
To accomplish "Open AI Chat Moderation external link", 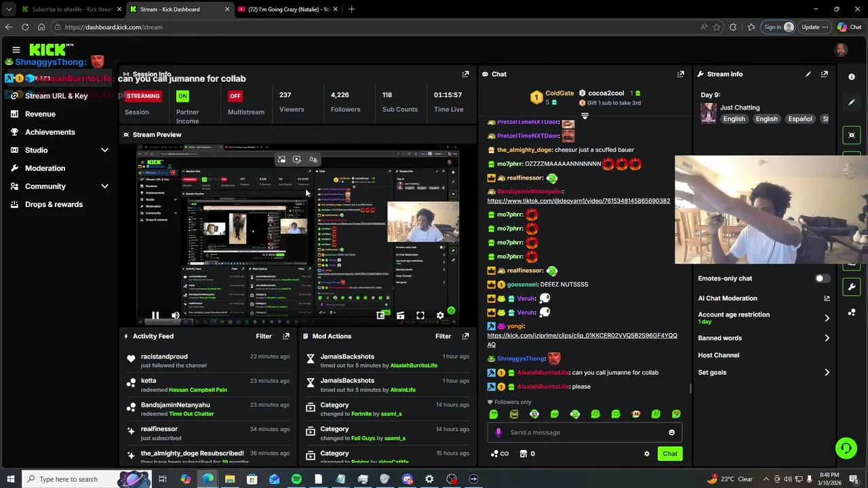I will [x=827, y=298].
